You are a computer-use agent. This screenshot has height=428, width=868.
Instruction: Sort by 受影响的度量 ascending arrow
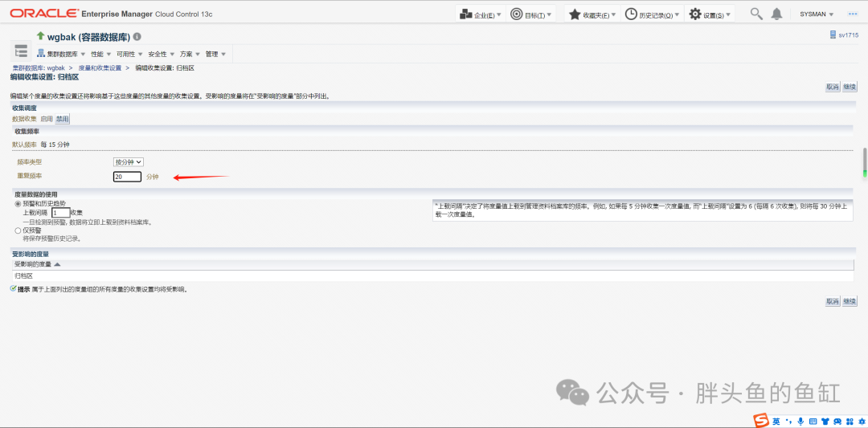(57, 264)
